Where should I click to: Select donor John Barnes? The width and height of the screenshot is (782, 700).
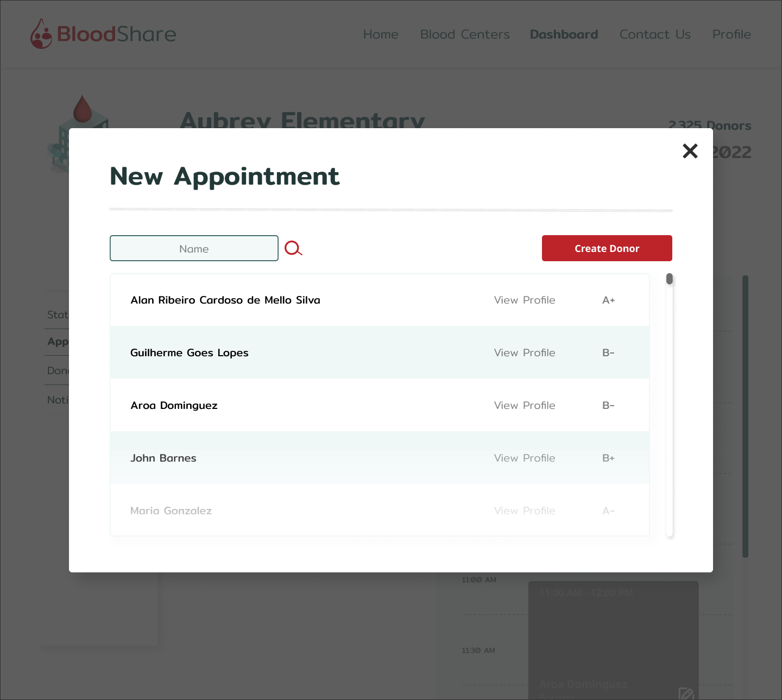(380, 458)
